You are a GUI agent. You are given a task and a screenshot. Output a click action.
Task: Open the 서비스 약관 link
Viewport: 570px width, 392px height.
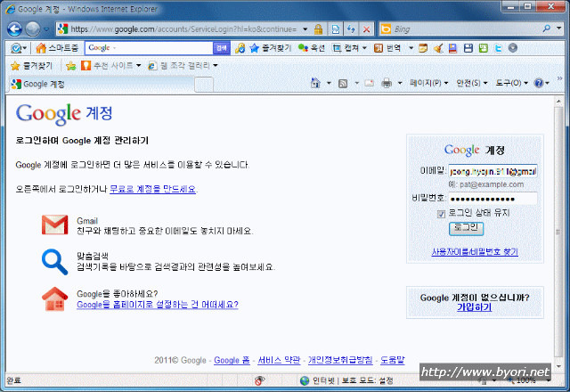[x=279, y=360]
